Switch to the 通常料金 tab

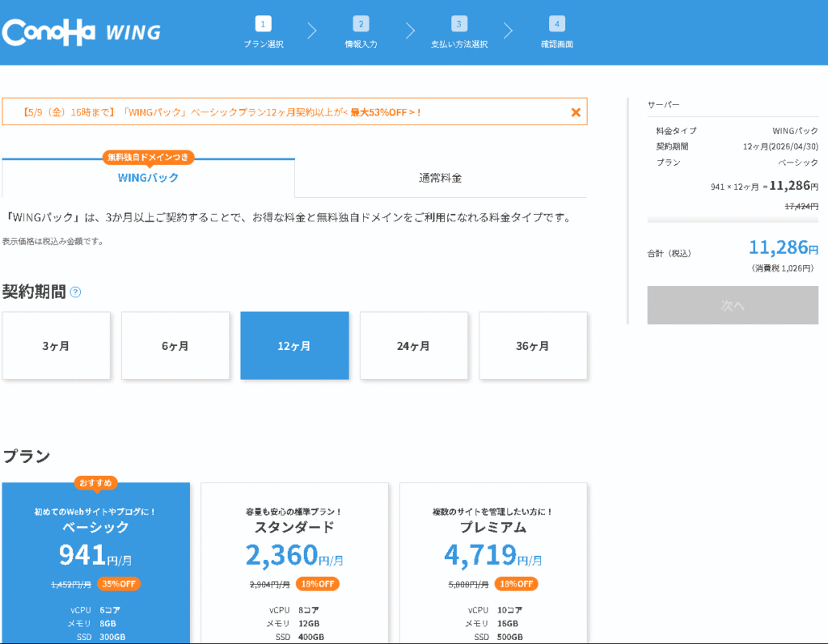441,178
